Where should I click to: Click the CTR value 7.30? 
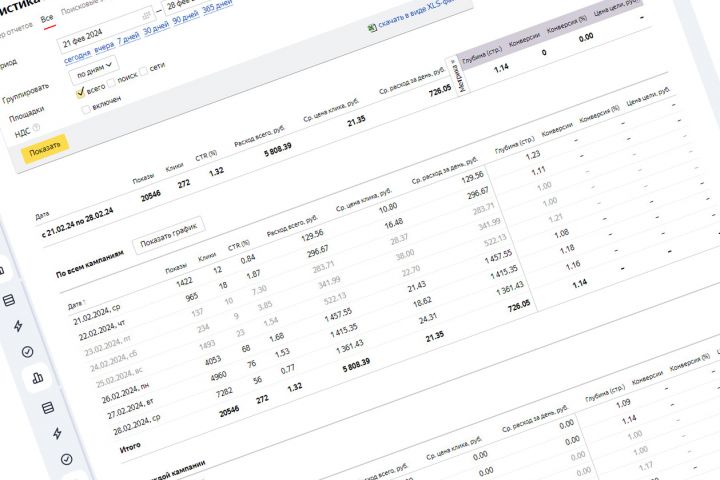[259, 290]
